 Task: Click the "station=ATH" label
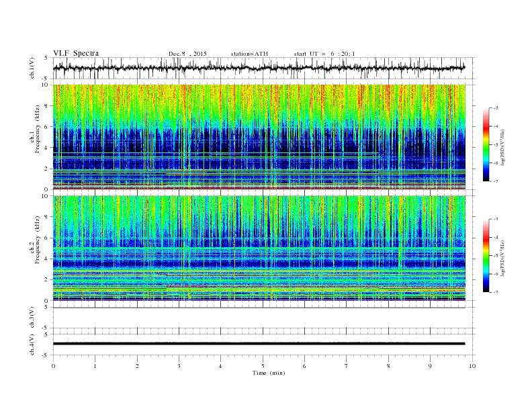[249, 54]
